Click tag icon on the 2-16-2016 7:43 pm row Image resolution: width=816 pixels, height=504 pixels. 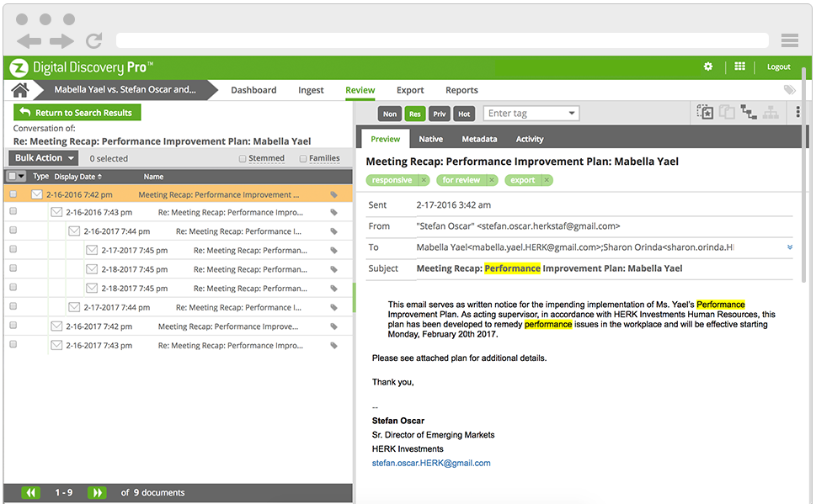pyautogui.click(x=333, y=212)
